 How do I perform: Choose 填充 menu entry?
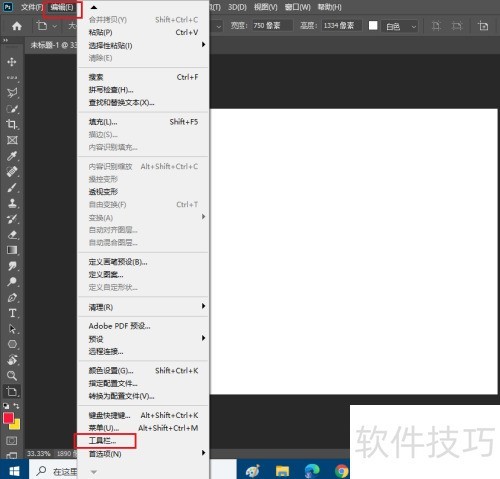tap(143, 122)
